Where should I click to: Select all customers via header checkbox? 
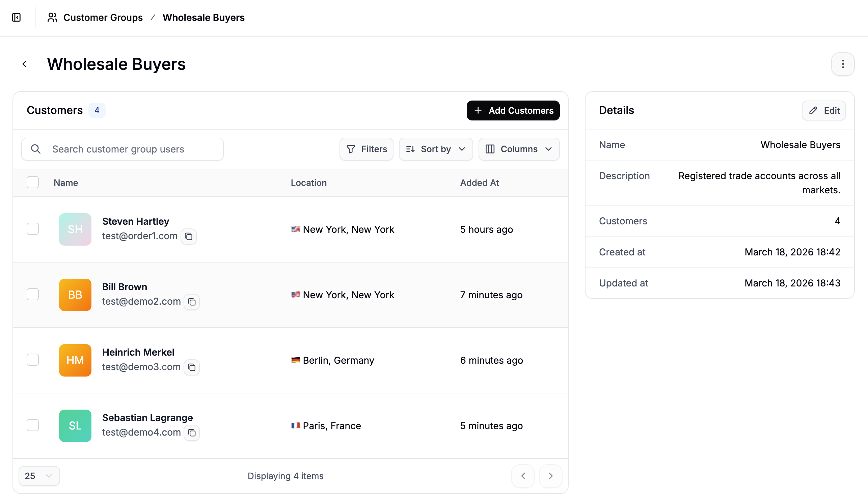pos(32,182)
